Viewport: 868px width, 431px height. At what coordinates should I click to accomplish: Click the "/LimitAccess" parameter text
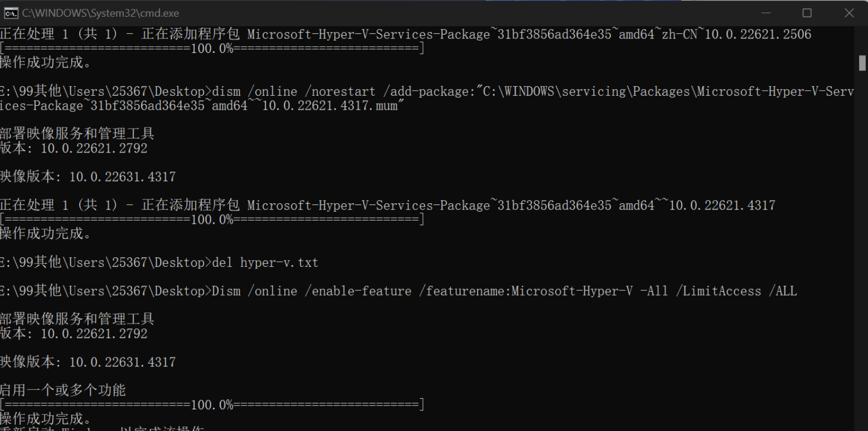click(719, 291)
